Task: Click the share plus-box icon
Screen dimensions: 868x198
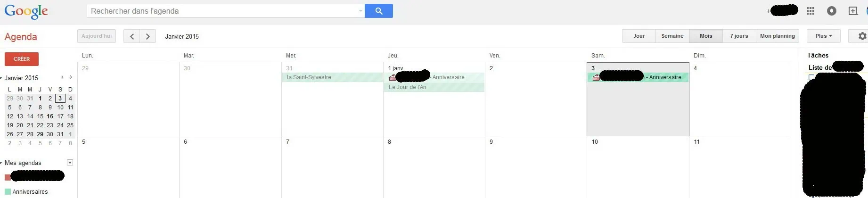Action: coord(853,11)
